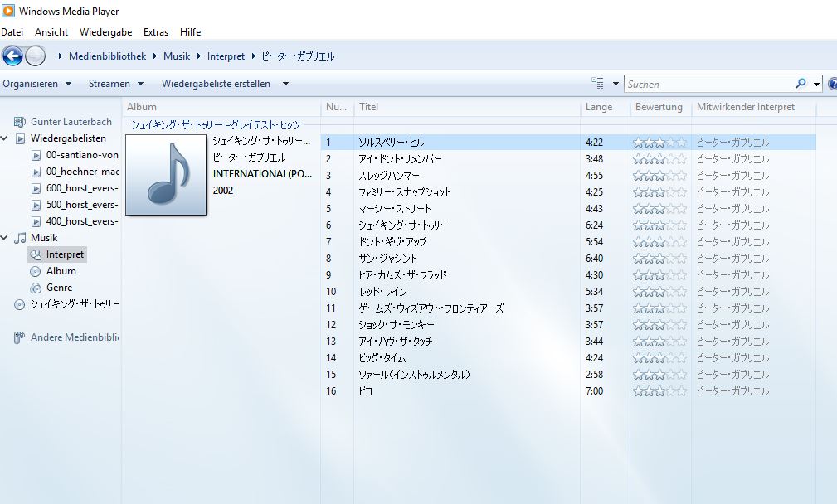Expand the breadcrumb arrow after Musik

[199, 56]
